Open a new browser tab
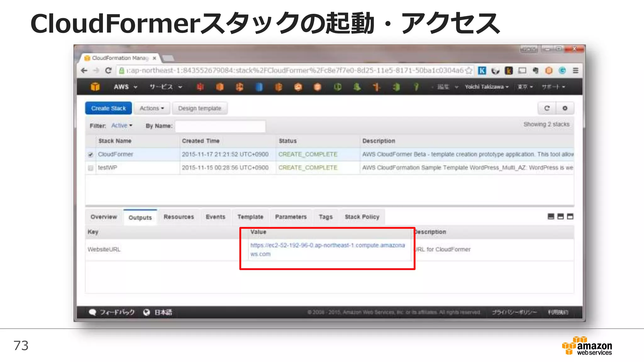Viewport: 644px width, 362px height. coord(169,58)
